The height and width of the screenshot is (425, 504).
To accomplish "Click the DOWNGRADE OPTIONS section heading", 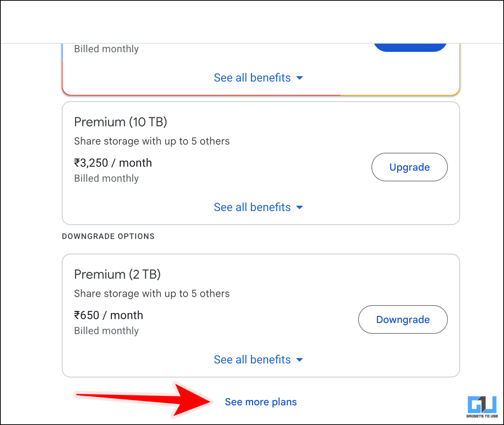I will pos(108,236).
